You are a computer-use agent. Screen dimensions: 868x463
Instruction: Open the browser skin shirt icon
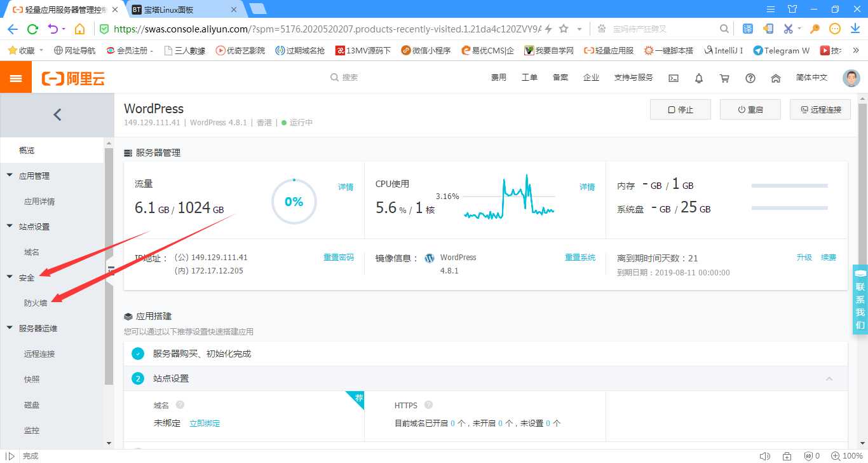tap(792, 9)
